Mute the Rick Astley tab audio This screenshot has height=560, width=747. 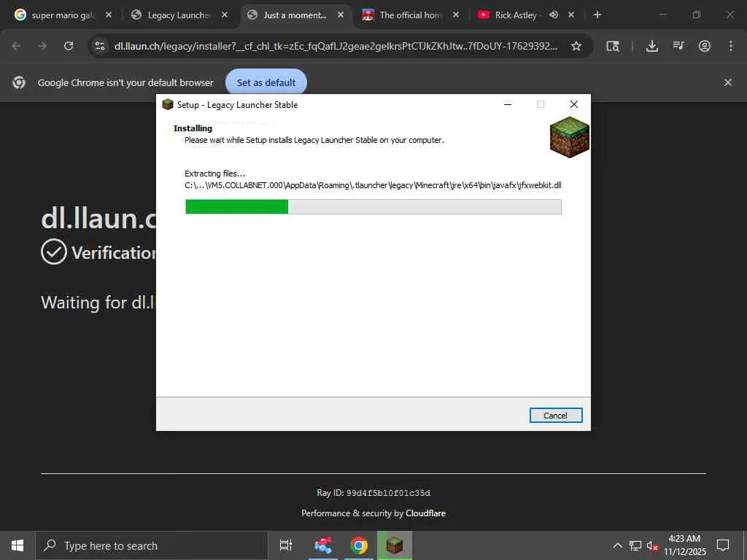pyautogui.click(x=553, y=15)
